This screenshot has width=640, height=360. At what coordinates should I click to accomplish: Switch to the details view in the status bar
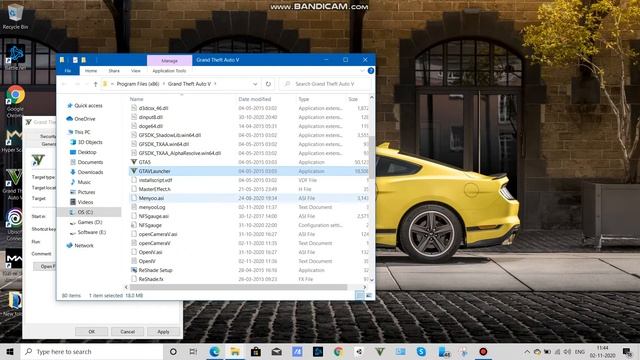tap(359, 295)
